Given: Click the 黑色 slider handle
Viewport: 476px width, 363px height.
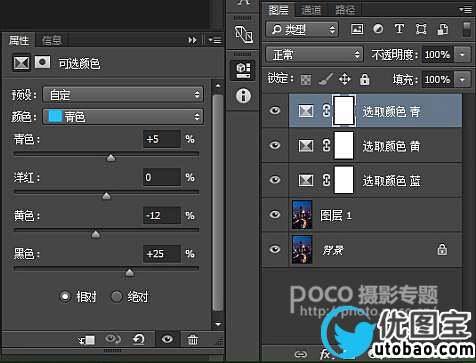Looking at the screenshot, I should click(x=130, y=273).
